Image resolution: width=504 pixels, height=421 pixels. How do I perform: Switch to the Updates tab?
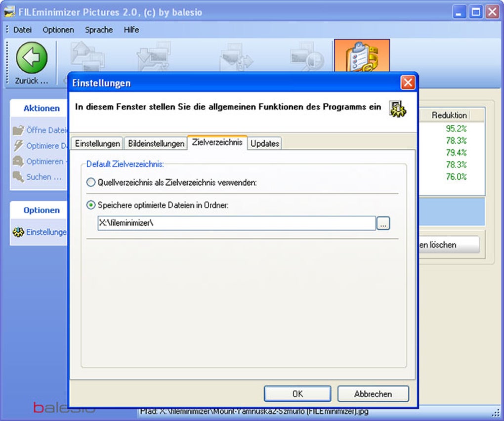265,143
